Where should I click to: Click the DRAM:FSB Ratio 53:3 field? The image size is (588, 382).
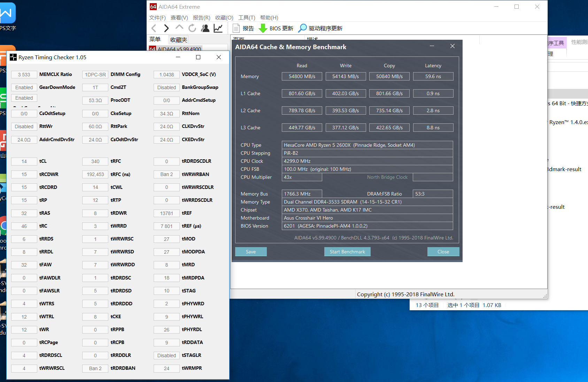pos(433,194)
